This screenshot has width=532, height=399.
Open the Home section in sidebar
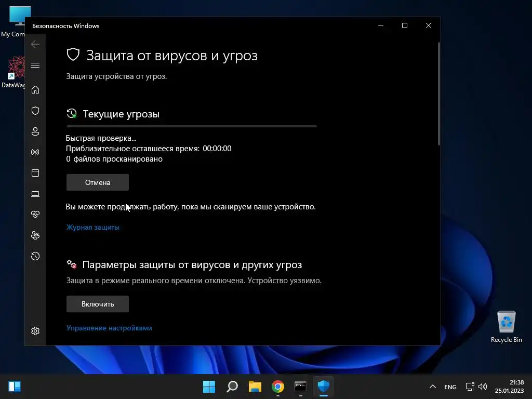(35, 90)
